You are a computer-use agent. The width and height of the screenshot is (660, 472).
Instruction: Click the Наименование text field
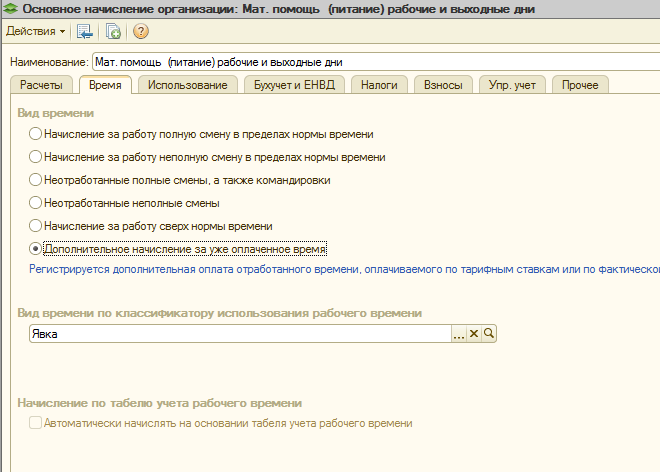click(x=370, y=63)
